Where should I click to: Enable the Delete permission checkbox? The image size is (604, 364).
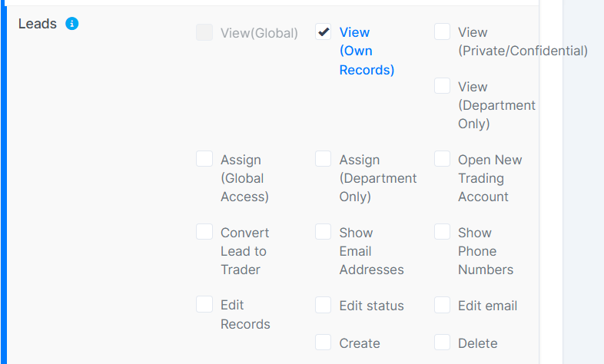(442, 342)
